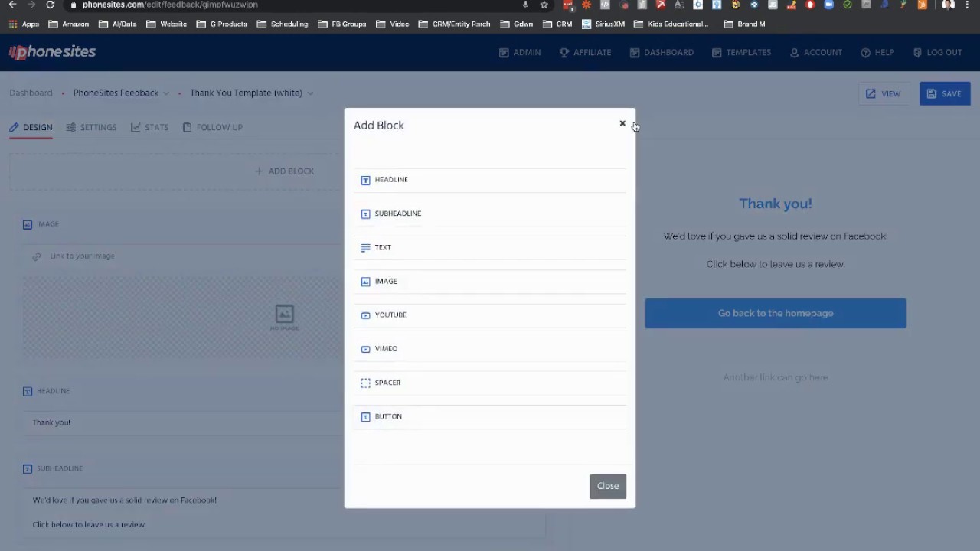Select the Text block option
The image size is (980, 551).
coord(490,247)
